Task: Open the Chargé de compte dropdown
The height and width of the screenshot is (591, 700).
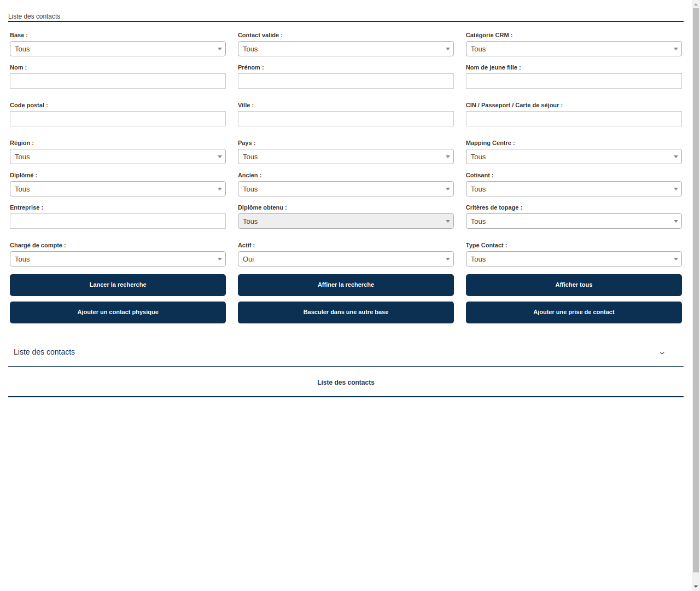Action: click(x=118, y=259)
